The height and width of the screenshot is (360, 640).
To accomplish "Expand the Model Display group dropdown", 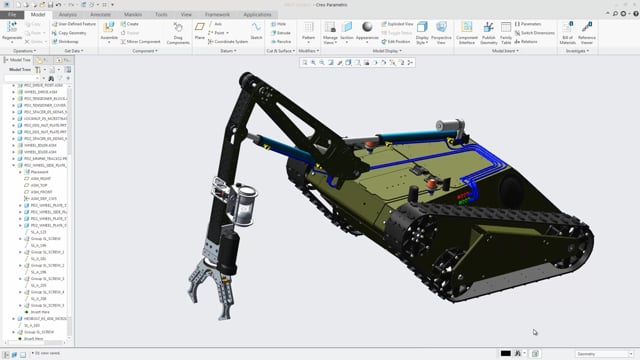I will pyautogui.click(x=387, y=51).
